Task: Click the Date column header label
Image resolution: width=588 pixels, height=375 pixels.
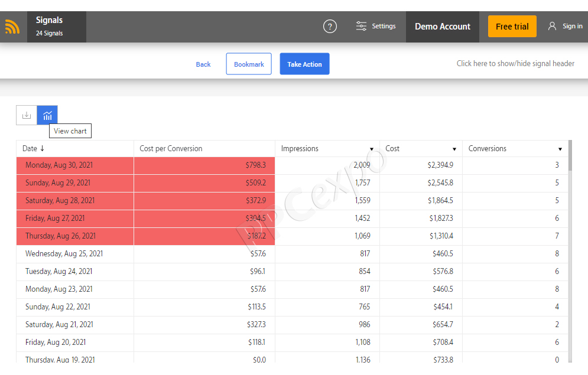Action: [30, 149]
